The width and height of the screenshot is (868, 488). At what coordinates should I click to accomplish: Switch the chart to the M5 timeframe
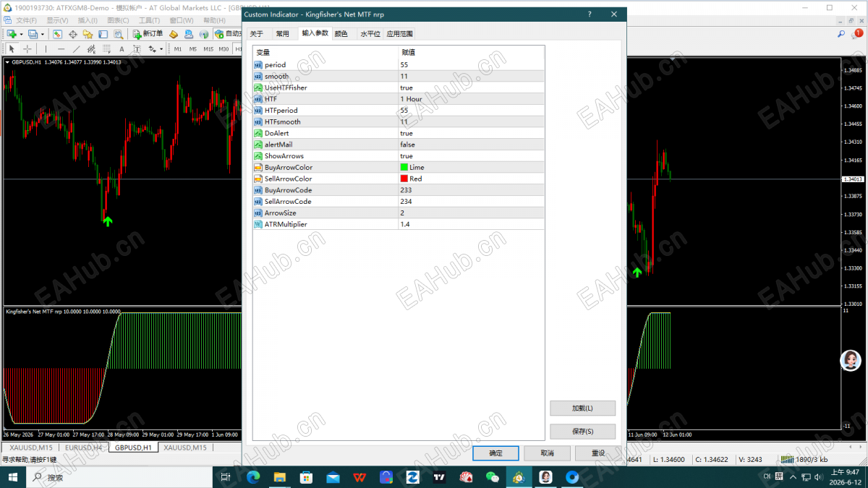pyautogui.click(x=193, y=49)
